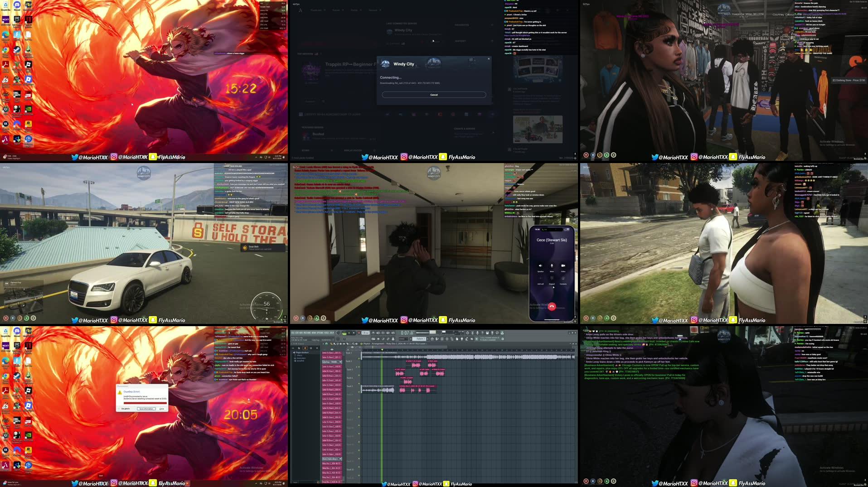The height and width of the screenshot is (487, 868).
Task: Open the FL Studio HELP menu
Action: 332,333
